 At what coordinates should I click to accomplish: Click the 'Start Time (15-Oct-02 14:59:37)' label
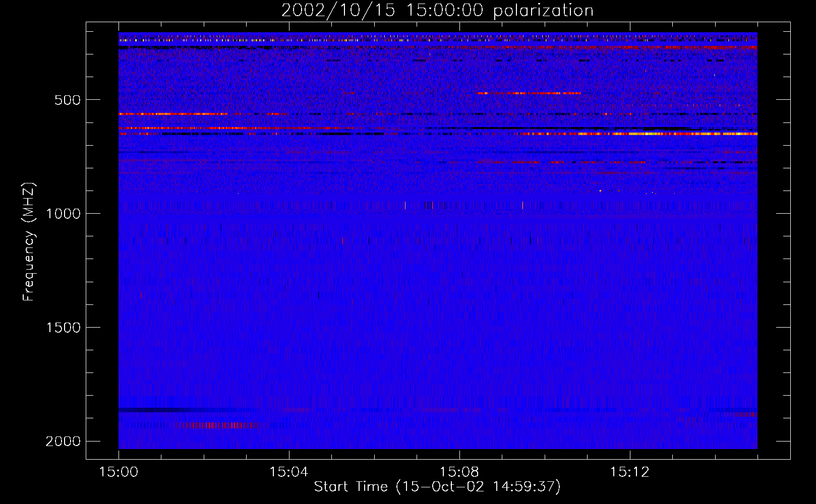[x=437, y=487]
